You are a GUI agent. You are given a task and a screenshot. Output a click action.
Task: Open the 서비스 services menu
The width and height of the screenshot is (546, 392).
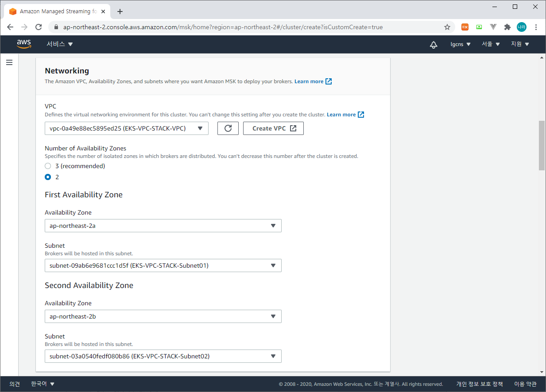[x=60, y=44]
